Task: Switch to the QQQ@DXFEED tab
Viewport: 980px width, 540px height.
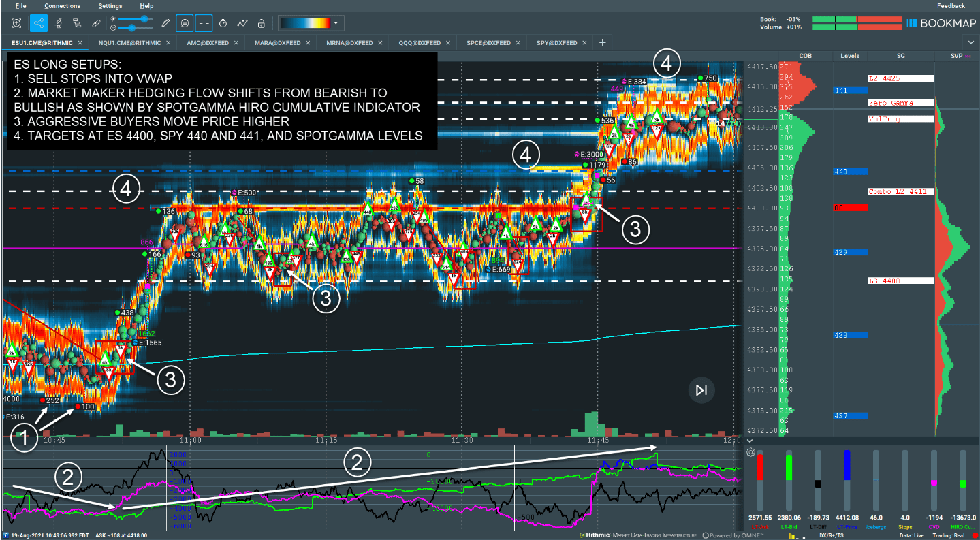Action: [x=424, y=42]
